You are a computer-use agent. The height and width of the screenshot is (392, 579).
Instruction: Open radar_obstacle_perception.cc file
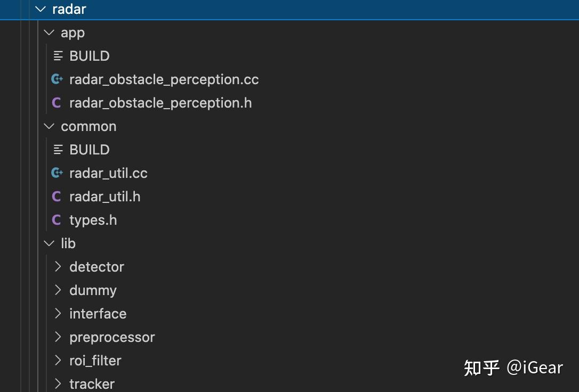[164, 79]
